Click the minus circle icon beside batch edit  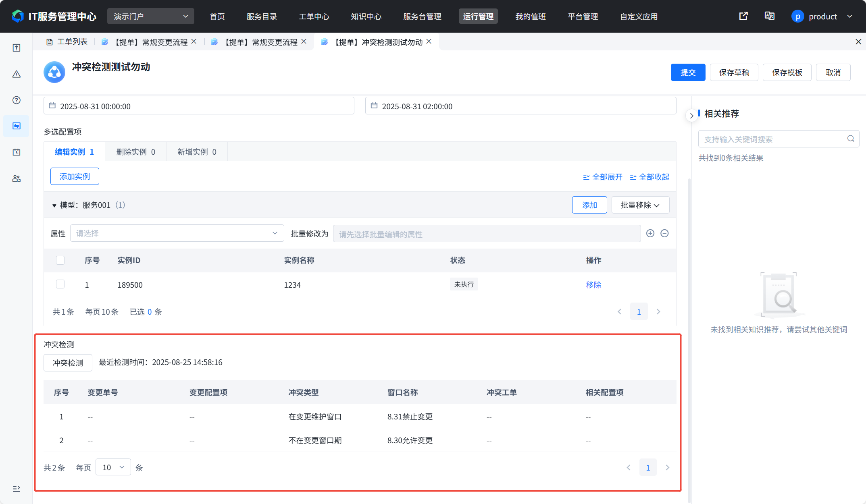665,233
